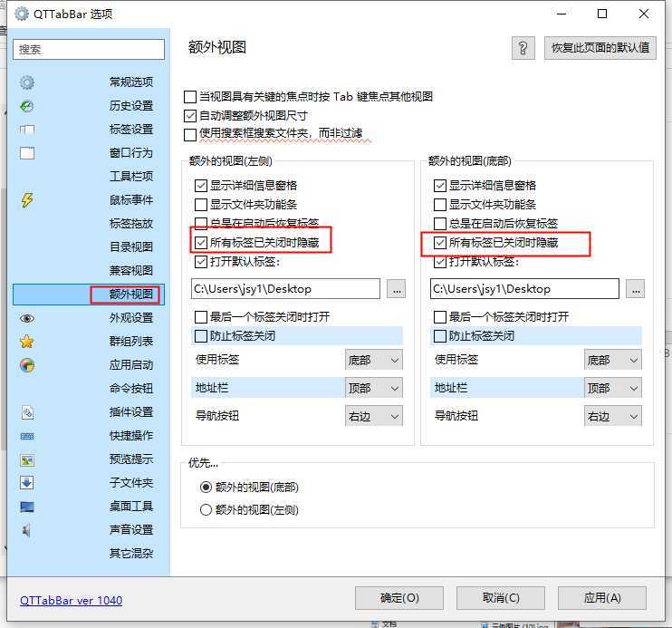This screenshot has height=628, width=672.
Task: Browse left view default tab path
Action: tap(397, 289)
